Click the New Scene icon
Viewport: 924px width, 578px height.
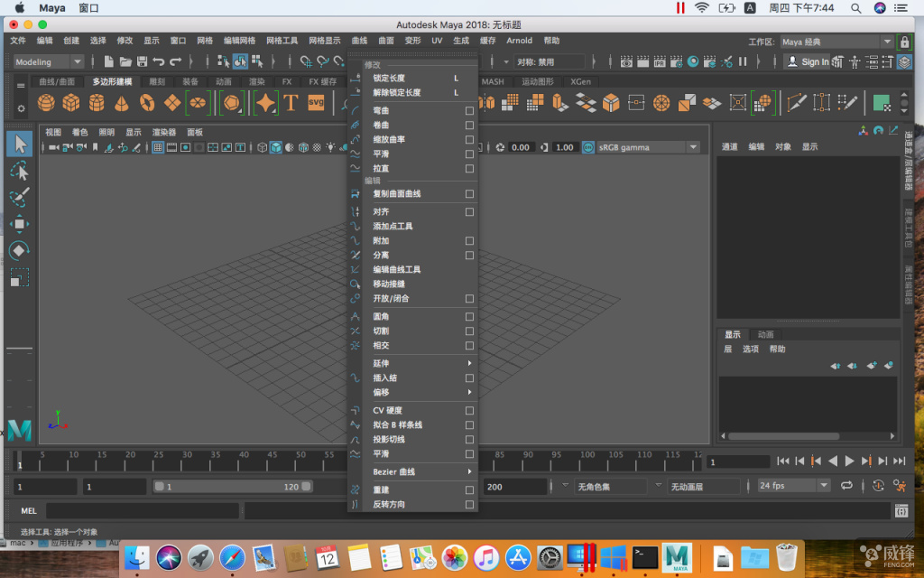point(108,61)
